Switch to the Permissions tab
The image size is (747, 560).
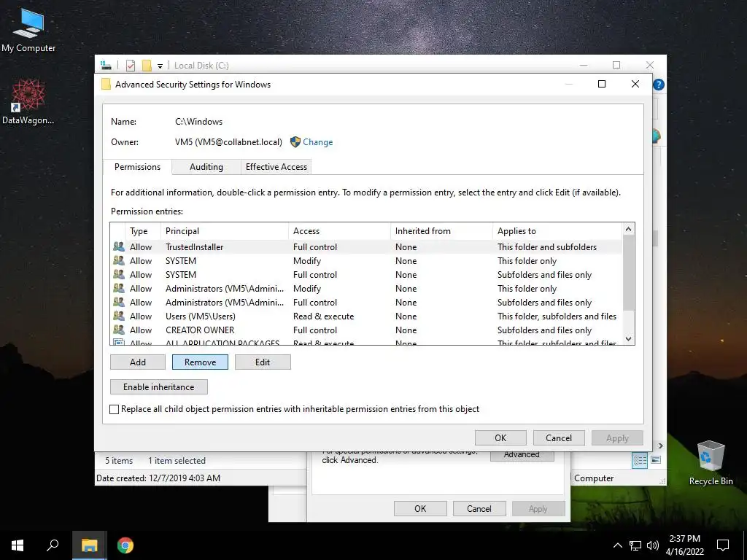coord(137,167)
